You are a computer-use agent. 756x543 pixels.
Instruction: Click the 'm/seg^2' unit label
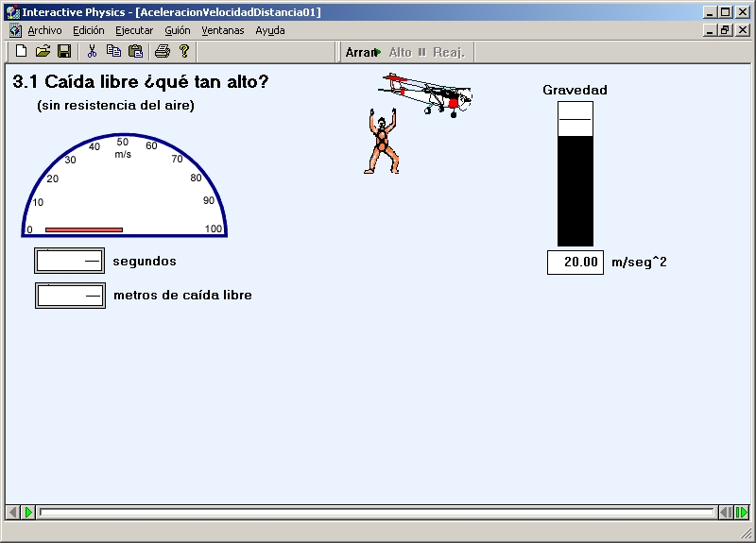point(639,263)
